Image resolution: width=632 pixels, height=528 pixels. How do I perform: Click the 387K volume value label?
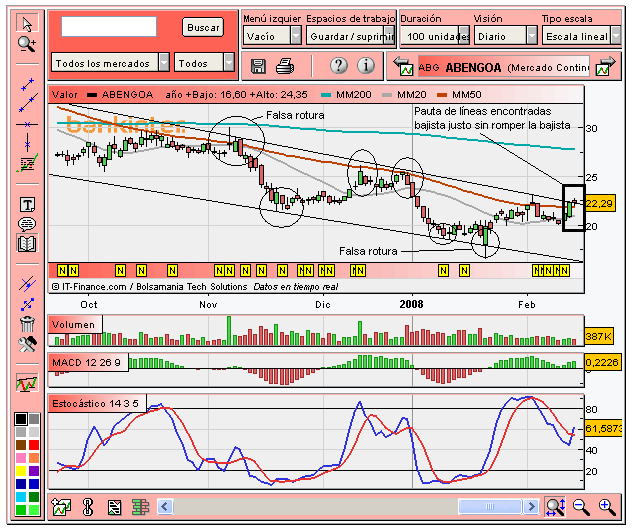(599, 336)
